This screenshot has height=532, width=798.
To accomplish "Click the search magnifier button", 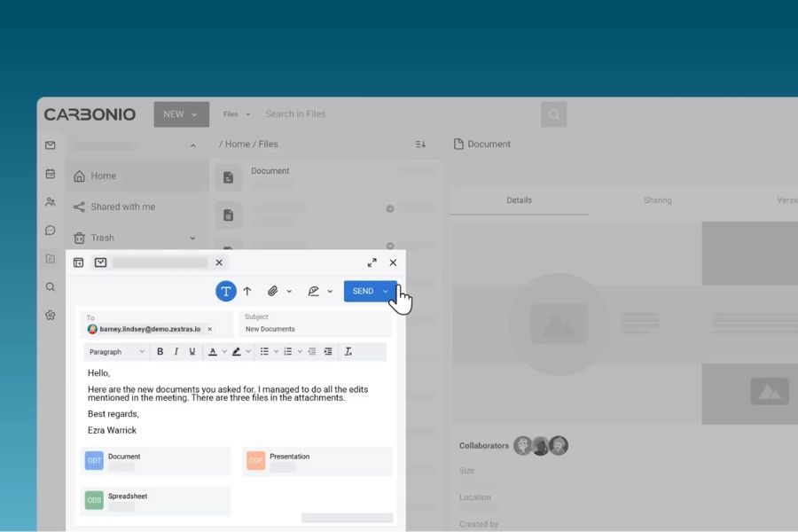I will click(553, 114).
